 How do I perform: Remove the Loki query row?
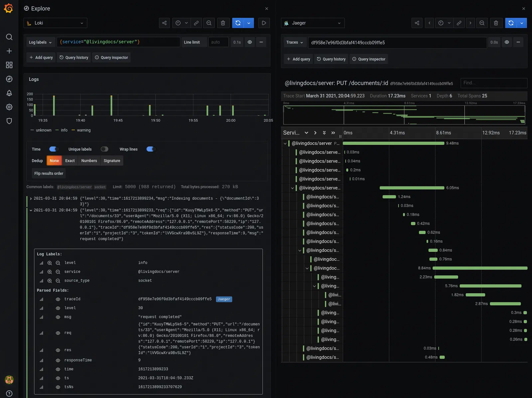click(x=261, y=42)
